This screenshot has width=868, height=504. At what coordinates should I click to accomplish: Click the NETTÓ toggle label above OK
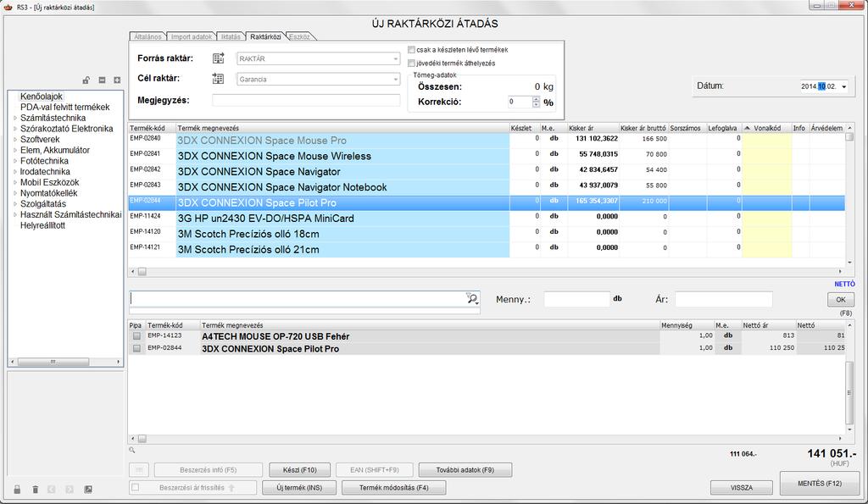(x=844, y=284)
